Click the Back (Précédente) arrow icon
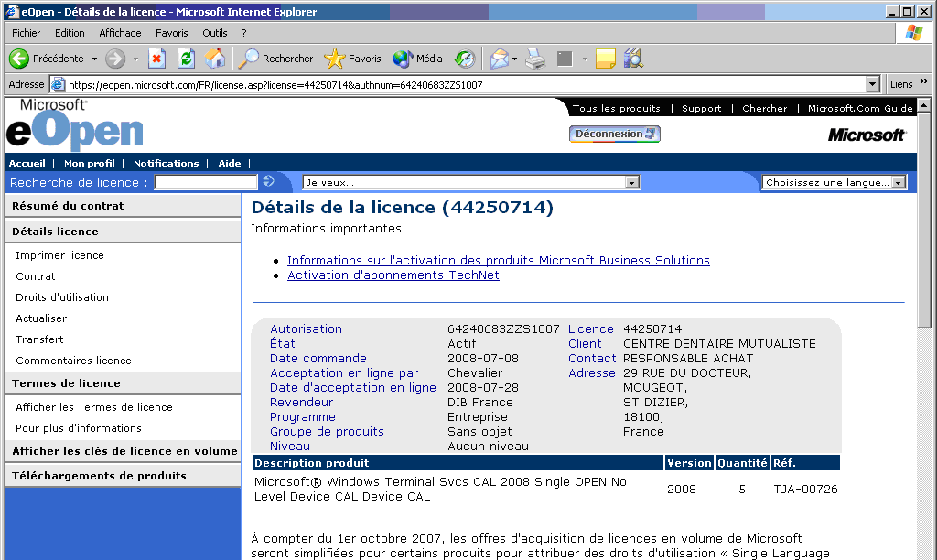Image resolution: width=937 pixels, height=560 pixels. 19,59
